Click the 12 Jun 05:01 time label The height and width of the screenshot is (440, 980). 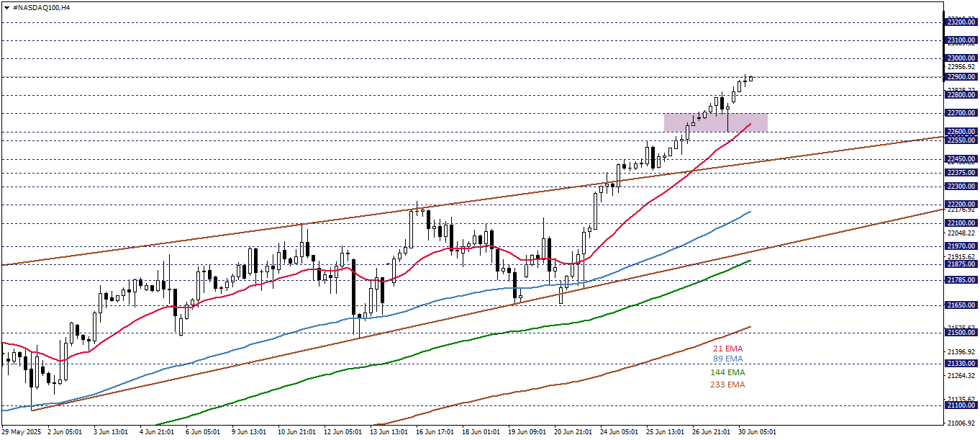(x=343, y=432)
